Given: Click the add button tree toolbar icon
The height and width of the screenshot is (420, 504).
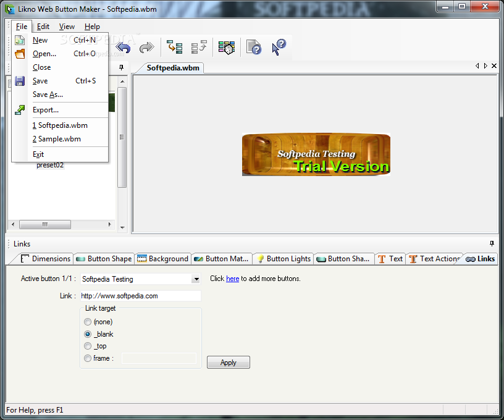Looking at the screenshot, I should point(175,47).
